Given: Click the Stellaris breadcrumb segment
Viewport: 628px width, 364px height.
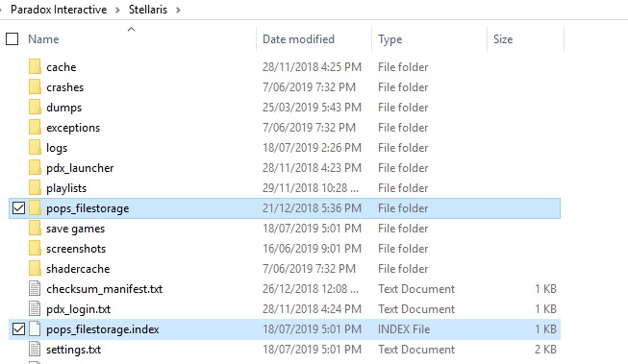Looking at the screenshot, I should pos(148,10).
